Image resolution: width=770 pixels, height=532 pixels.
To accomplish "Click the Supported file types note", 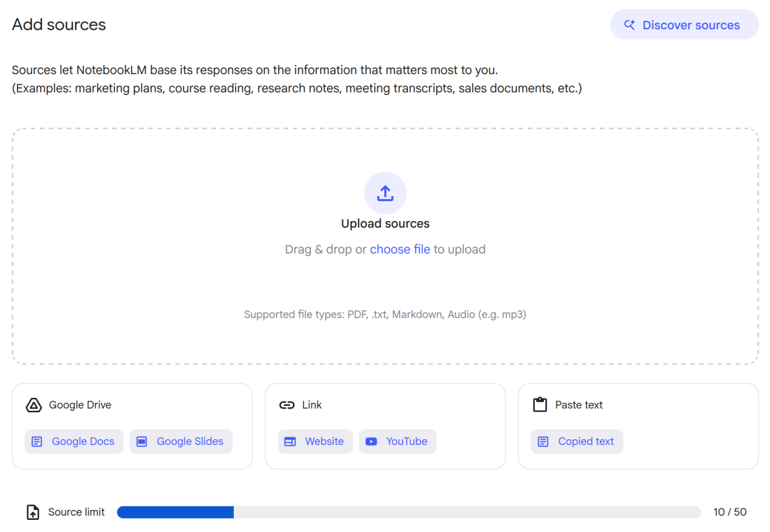I will [x=385, y=314].
